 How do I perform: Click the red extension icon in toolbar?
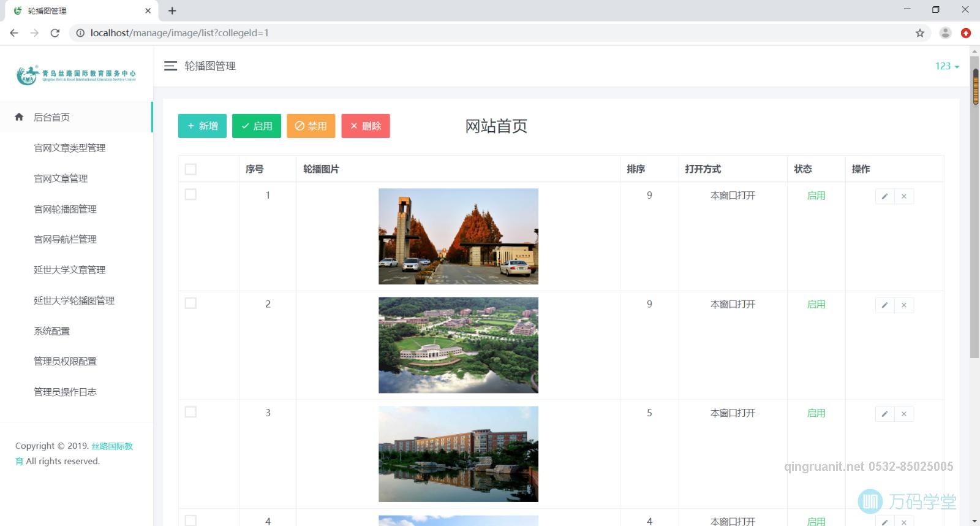pos(966,33)
